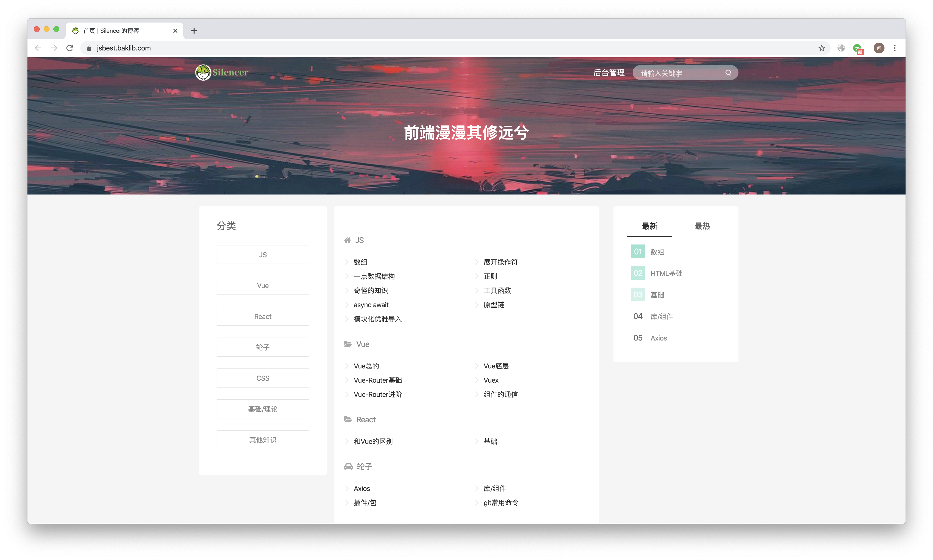Open the 和Vue的区别 article
The image size is (933, 560).
point(373,441)
